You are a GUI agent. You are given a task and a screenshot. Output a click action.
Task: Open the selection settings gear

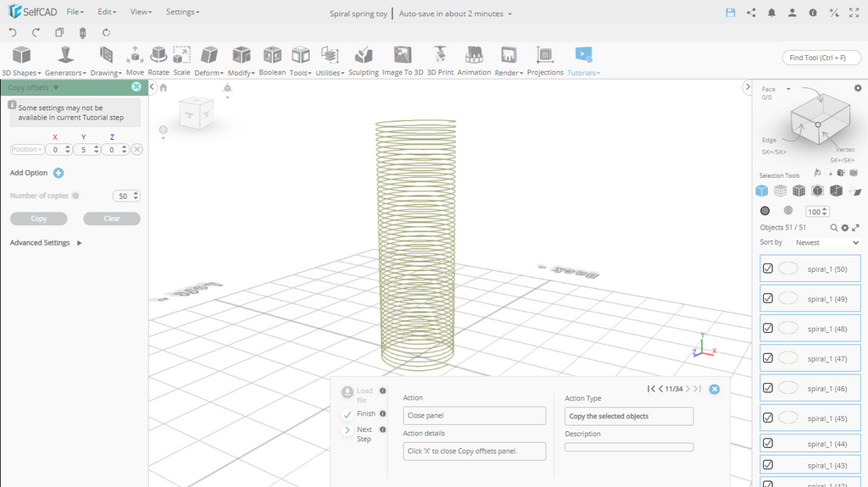coord(858,88)
